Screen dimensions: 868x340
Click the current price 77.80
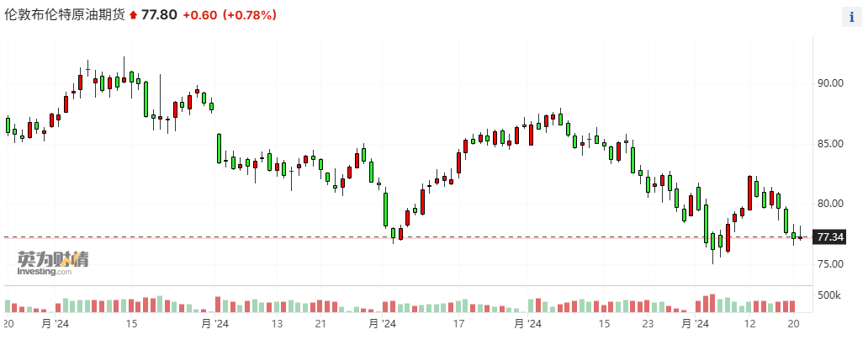pos(157,15)
